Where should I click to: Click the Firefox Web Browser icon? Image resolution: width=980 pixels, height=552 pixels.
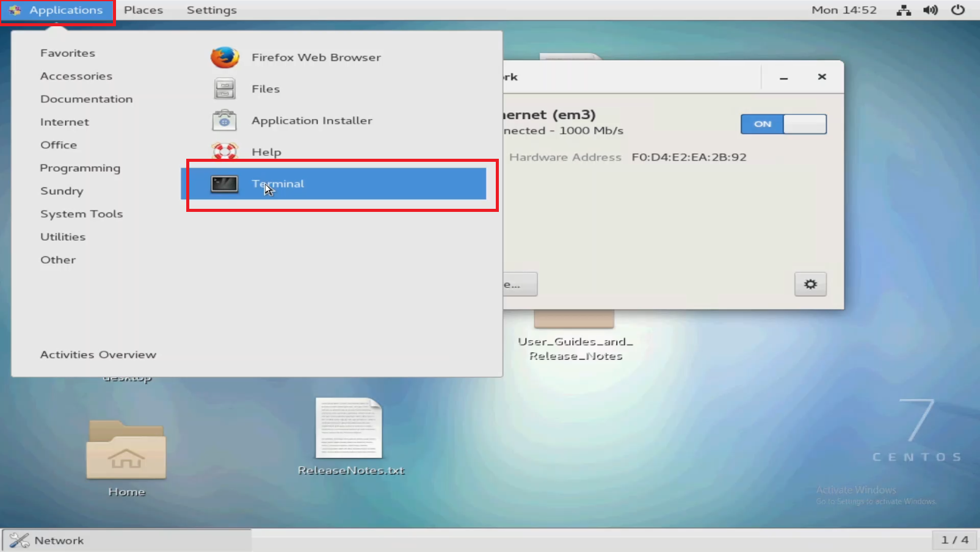[x=225, y=57]
